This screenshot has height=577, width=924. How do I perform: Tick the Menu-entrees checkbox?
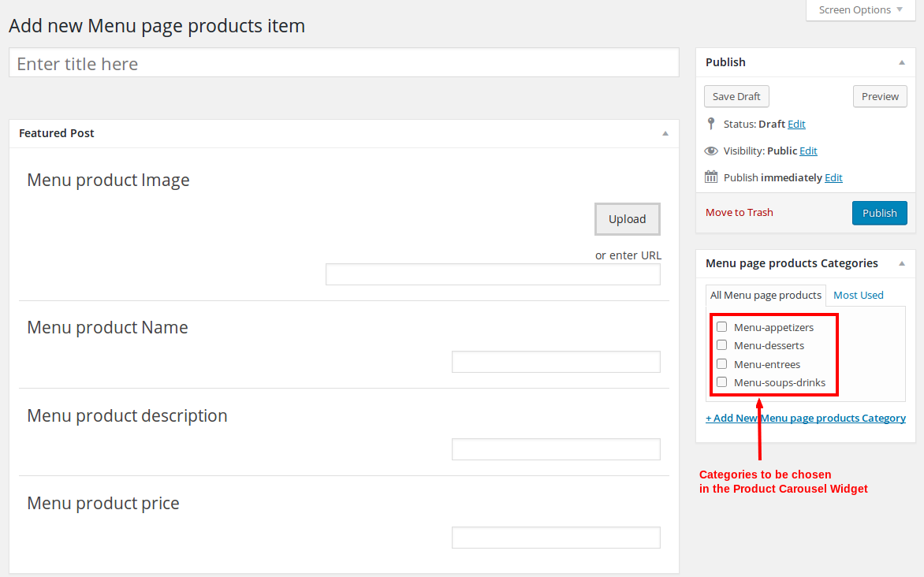point(721,364)
